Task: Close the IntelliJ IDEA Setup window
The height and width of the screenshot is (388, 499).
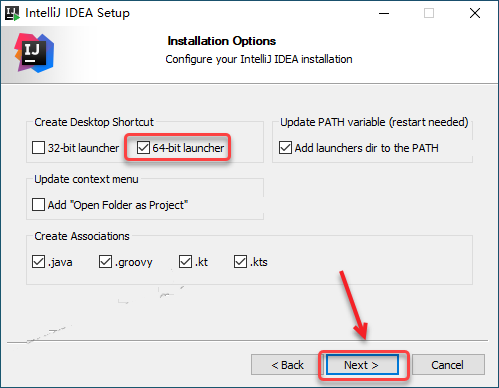Action: point(475,13)
